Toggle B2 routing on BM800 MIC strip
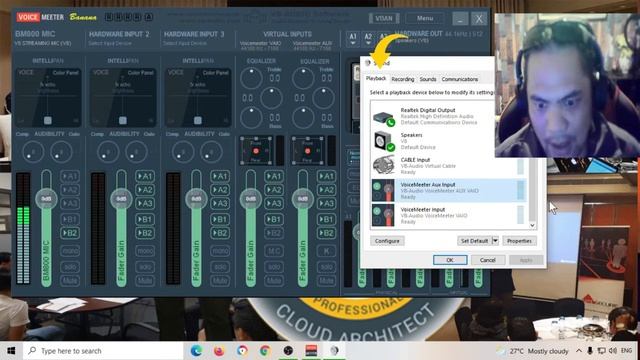Viewport: 640px width, 360px height. coord(70,233)
